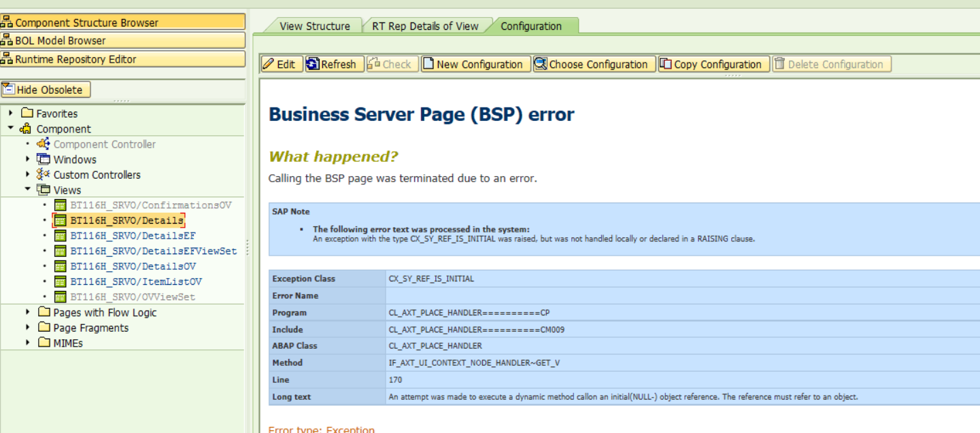
Task: Select BT116H_SRVO/OVViewSet view
Action: [133, 297]
